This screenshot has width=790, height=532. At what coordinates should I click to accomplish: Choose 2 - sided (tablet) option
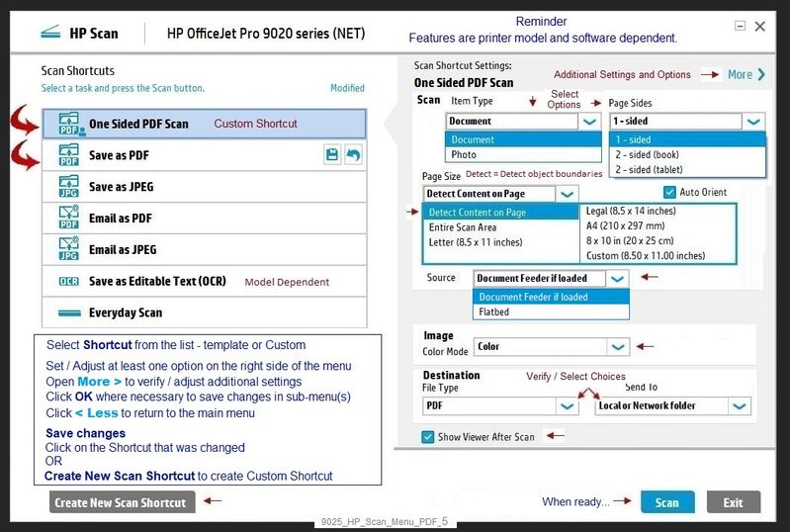click(688, 170)
